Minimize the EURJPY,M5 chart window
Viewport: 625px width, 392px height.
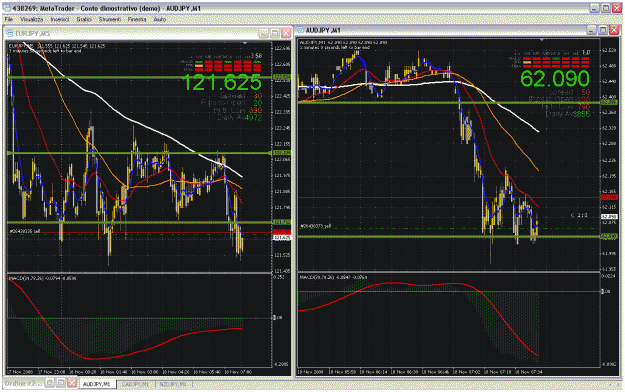click(263, 33)
